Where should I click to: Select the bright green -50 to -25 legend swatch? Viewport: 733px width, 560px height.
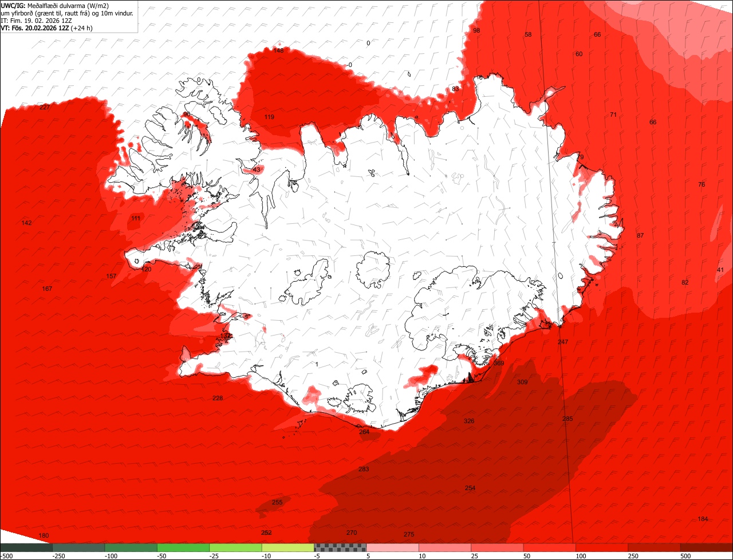(183, 547)
